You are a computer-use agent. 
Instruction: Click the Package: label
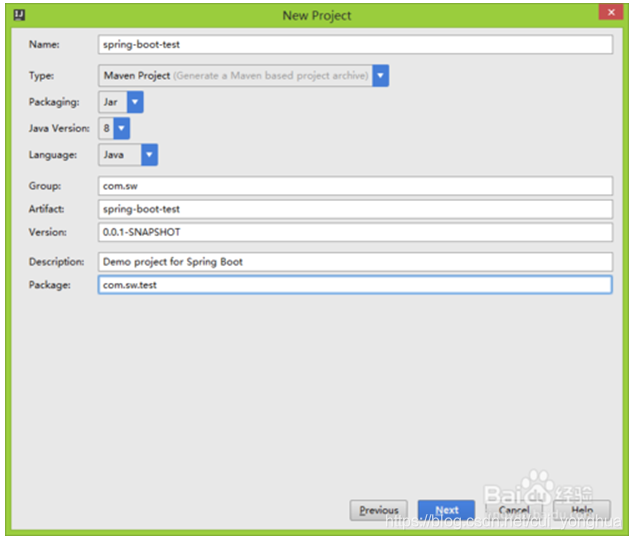49,285
